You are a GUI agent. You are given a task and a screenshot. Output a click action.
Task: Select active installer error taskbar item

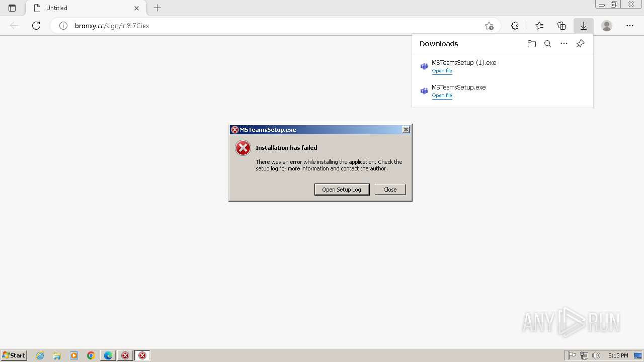142,355
